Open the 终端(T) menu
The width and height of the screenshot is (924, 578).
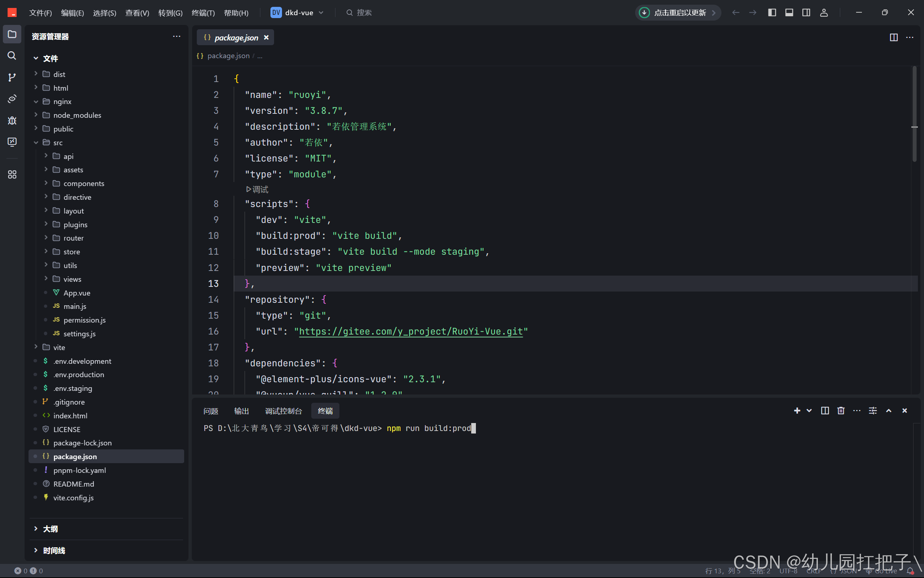(x=203, y=13)
